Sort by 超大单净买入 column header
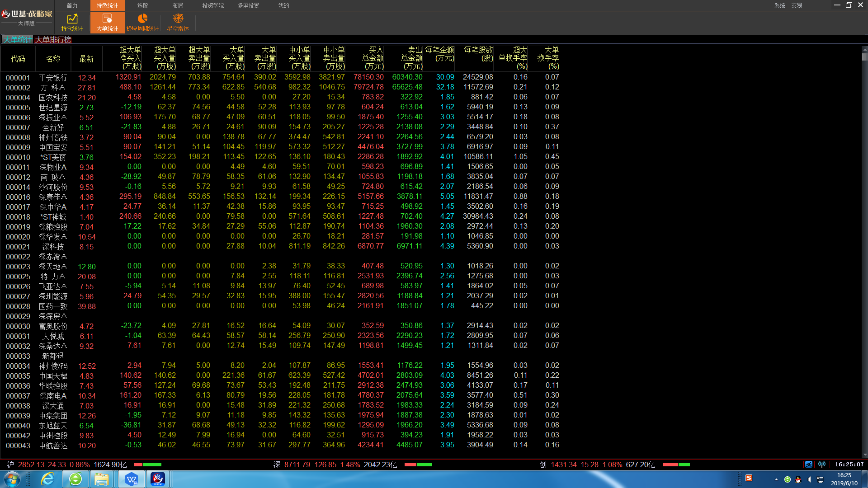The height and width of the screenshot is (488, 868). (x=130, y=58)
